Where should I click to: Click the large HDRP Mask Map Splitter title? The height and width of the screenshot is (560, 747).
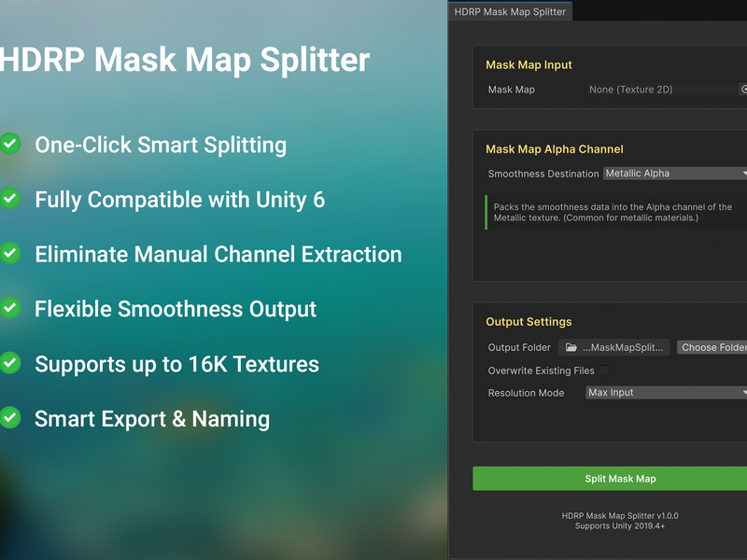point(185,60)
